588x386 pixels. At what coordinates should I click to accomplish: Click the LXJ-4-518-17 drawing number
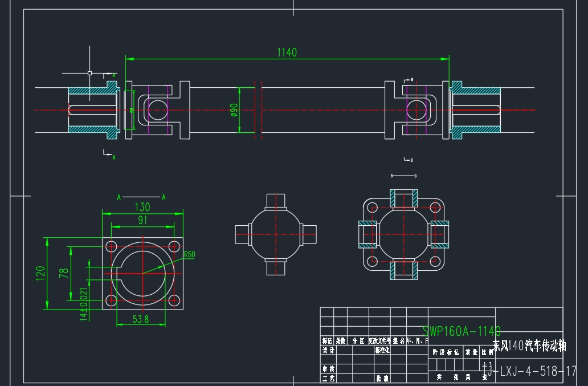point(530,371)
